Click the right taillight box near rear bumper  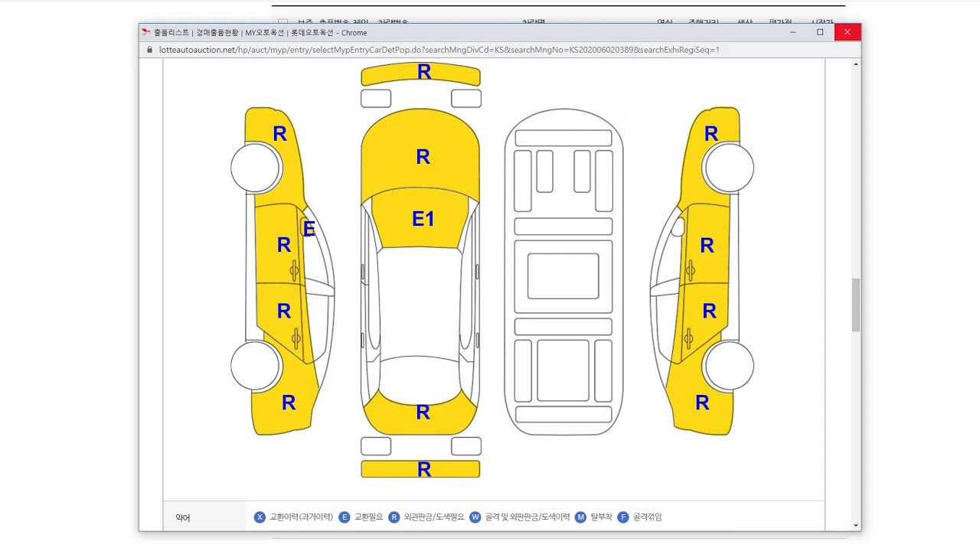(466, 446)
